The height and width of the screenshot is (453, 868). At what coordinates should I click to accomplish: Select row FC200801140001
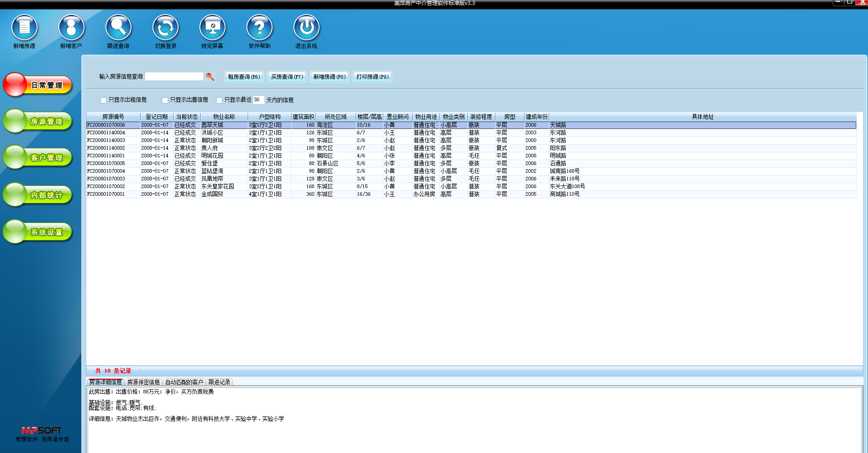471,156
